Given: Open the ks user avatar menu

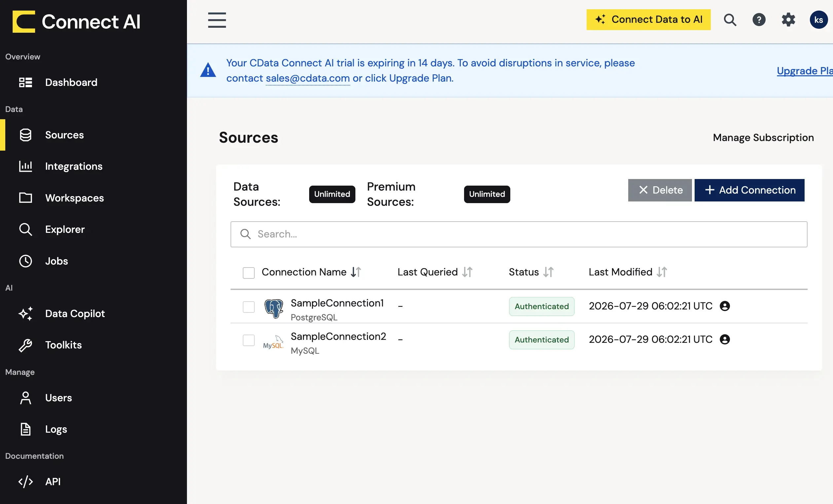Looking at the screenshot, I should pyautogui.click(x=818, y=19).
